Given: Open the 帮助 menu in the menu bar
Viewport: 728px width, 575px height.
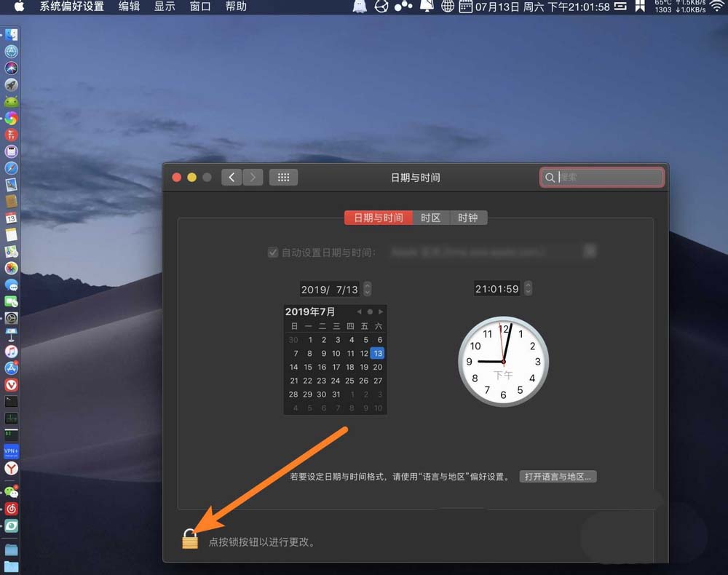Looking at the screenshot, I should [x=235, y=7].
